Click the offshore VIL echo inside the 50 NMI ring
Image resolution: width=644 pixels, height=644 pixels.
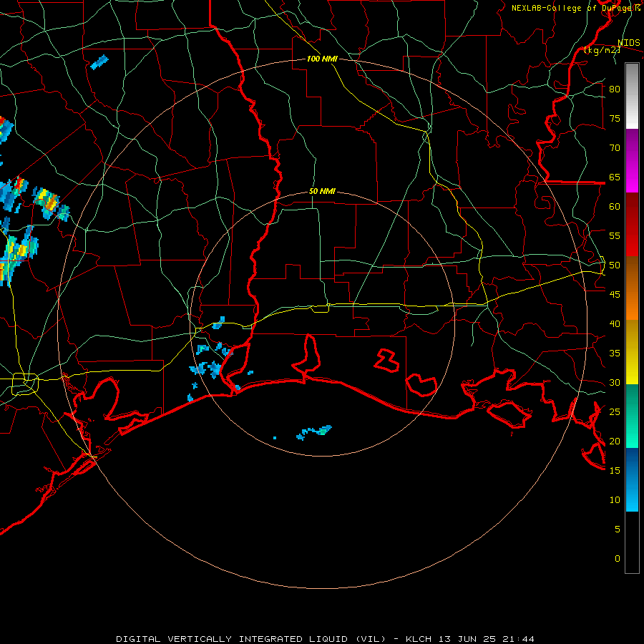(x=314, y=432)
